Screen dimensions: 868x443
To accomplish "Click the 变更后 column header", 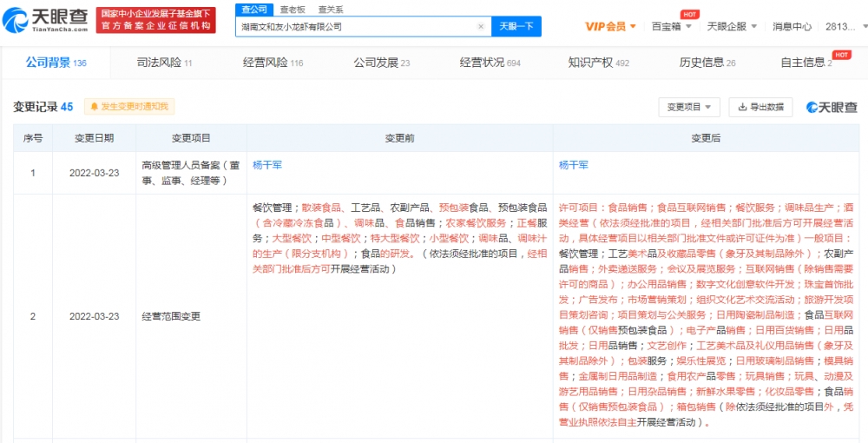I will (x=706, y=138).
